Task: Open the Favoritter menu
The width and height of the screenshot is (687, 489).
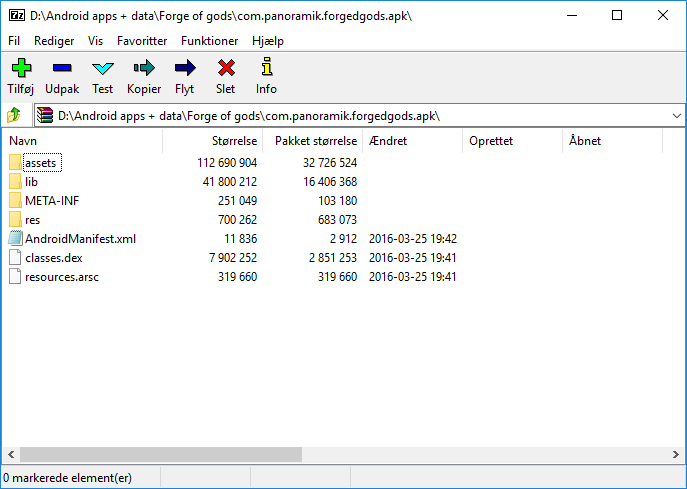Action: [142, 41]
